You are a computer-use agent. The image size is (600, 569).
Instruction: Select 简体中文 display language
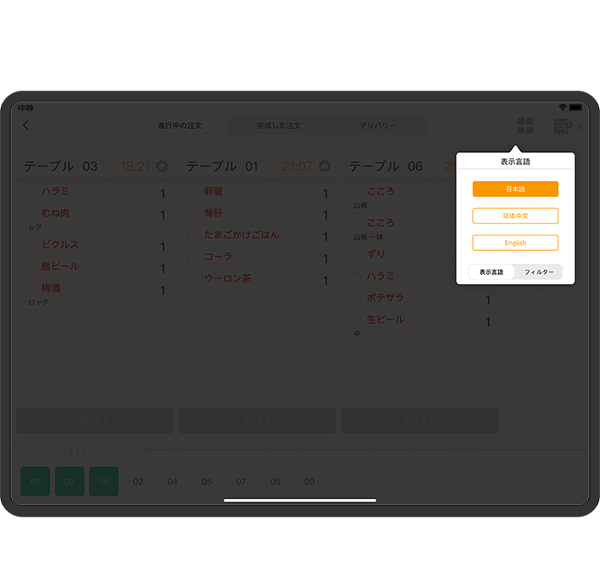(x=515, y=216)
